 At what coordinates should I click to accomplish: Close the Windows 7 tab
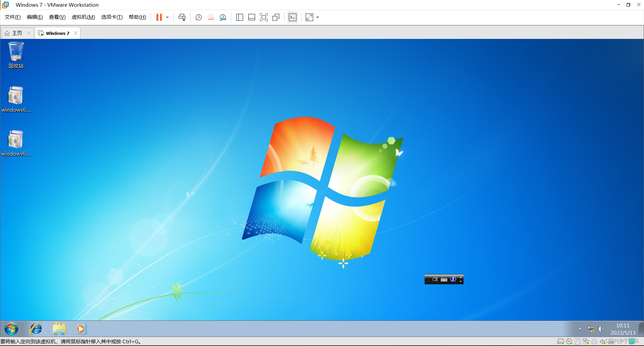tap(75, 33)
